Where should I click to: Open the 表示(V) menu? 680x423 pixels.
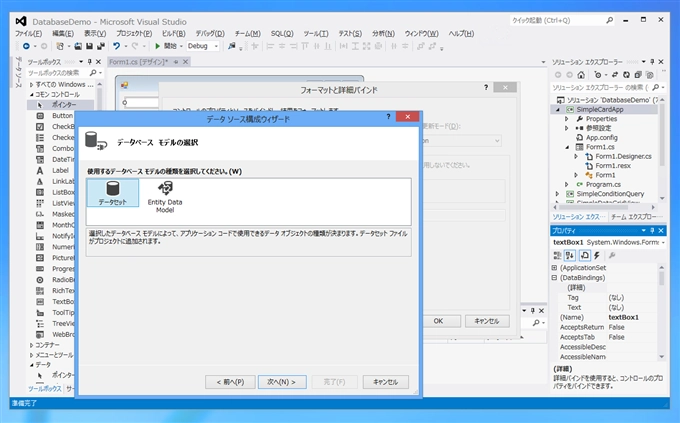pos(95,33)
